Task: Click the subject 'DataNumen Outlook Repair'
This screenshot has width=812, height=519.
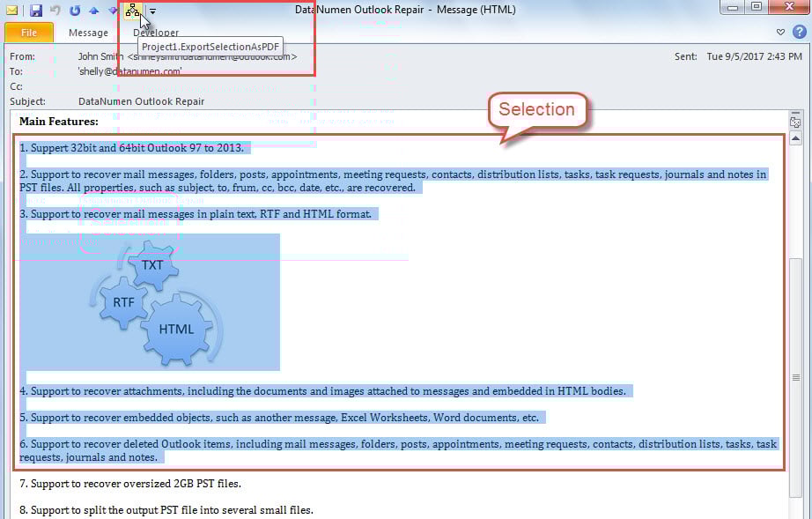Action: point(142,101)
